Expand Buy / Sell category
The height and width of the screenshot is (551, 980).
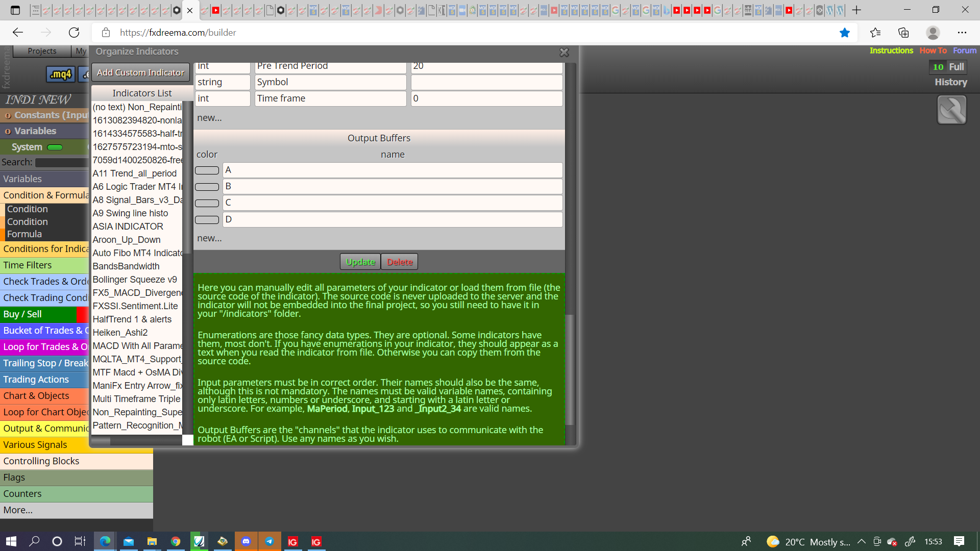pyautogui.click(x=45, y=314)
